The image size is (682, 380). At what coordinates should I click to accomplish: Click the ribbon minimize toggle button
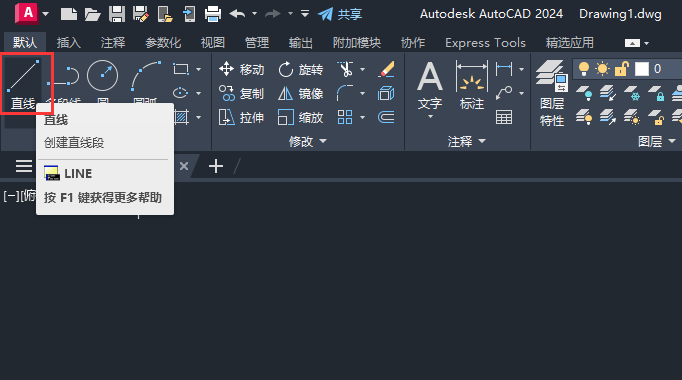coord(632,43)
